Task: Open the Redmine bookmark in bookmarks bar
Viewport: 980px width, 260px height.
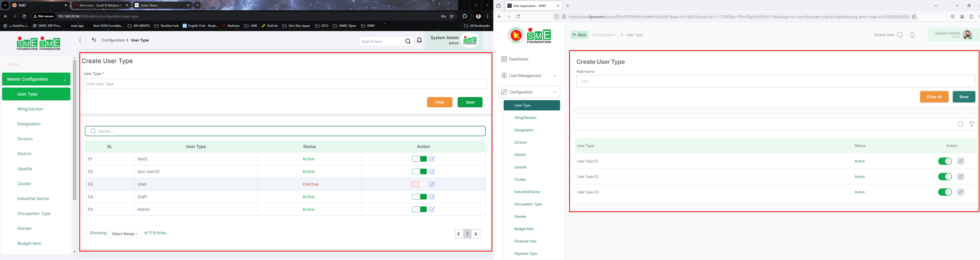Action: (x=231, y=26)
